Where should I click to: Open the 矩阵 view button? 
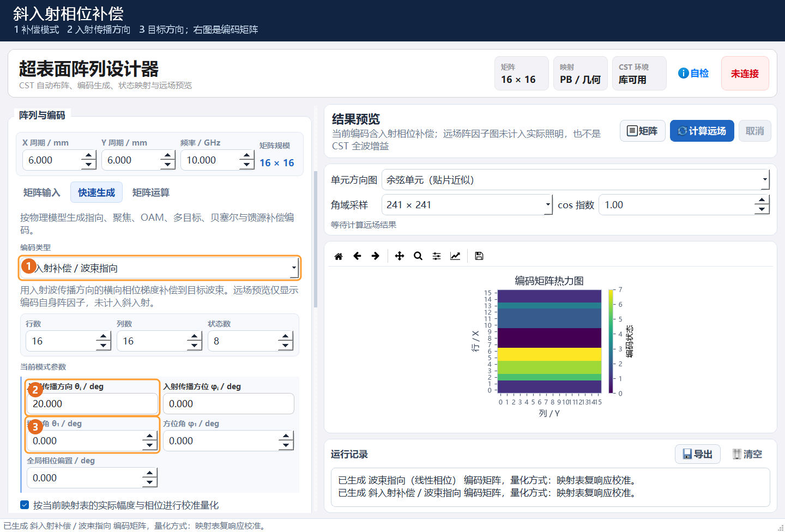coord(643,131)
